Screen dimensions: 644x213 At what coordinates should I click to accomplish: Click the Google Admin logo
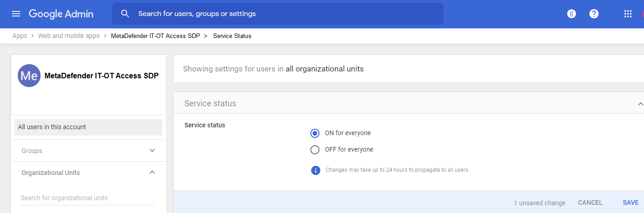[61, 14]
